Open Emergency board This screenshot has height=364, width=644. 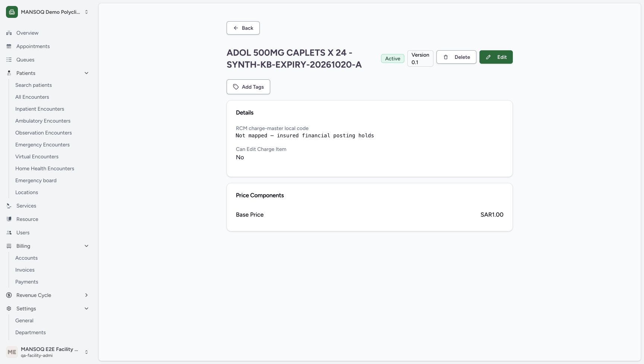click(36, 180)
